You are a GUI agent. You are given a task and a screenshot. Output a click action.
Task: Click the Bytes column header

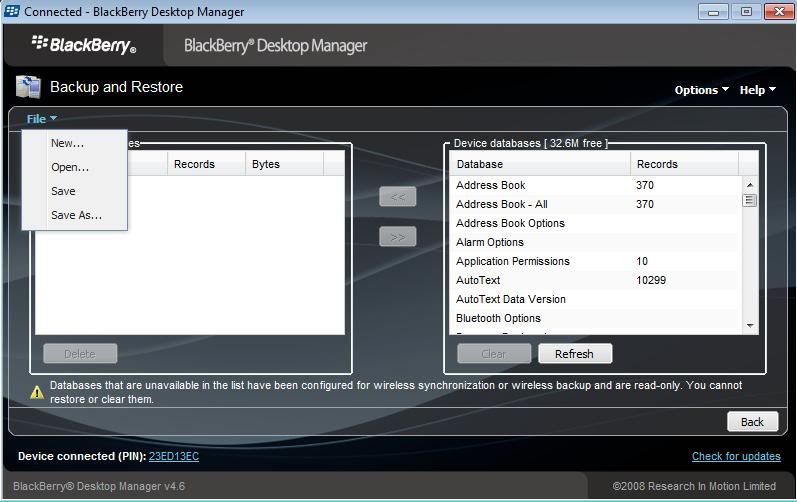pyautogui.click(x=284, y=164)
